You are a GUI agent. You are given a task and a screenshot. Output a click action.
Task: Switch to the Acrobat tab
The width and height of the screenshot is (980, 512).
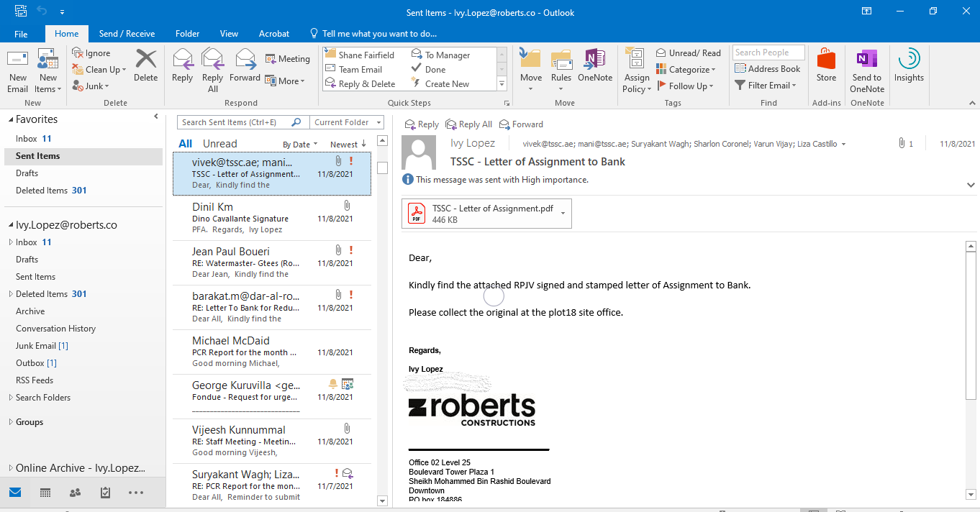click(274, 34)
